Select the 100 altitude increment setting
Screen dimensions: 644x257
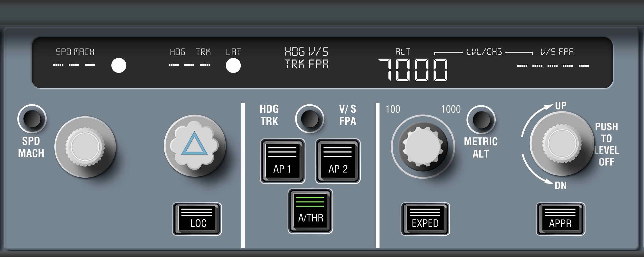coord(392,109)
